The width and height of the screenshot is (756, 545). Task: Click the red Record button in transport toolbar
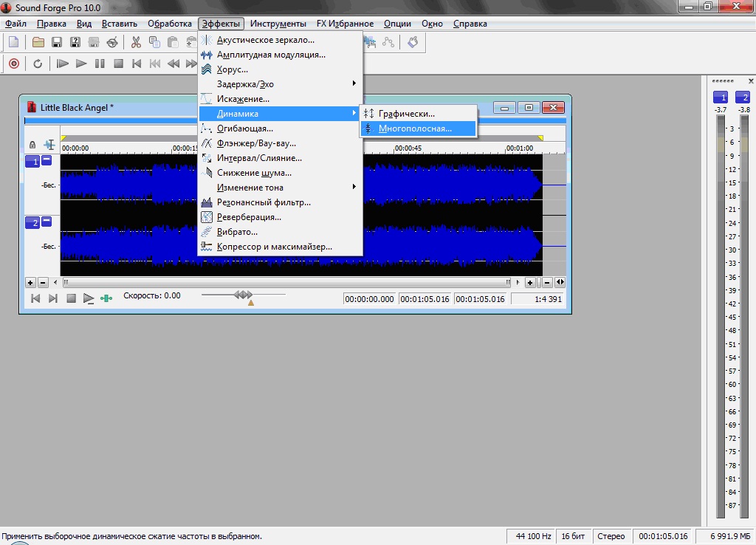tap(14, 64)
